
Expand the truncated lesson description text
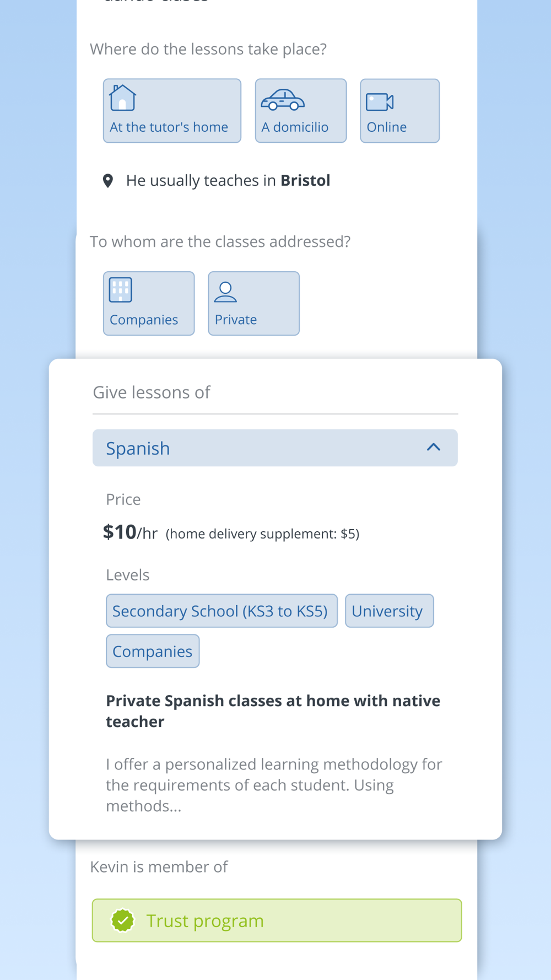[274, 785]
